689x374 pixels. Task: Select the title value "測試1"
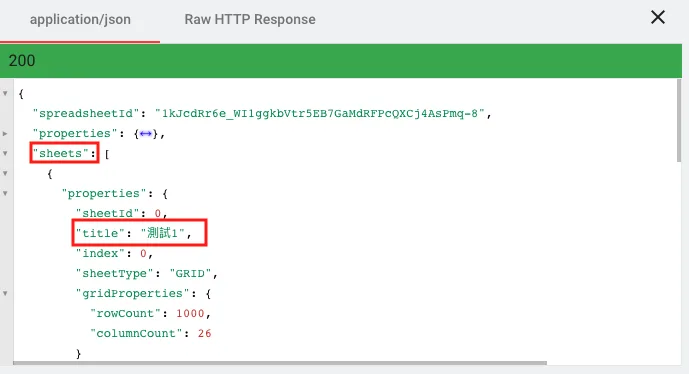point(162,233)
